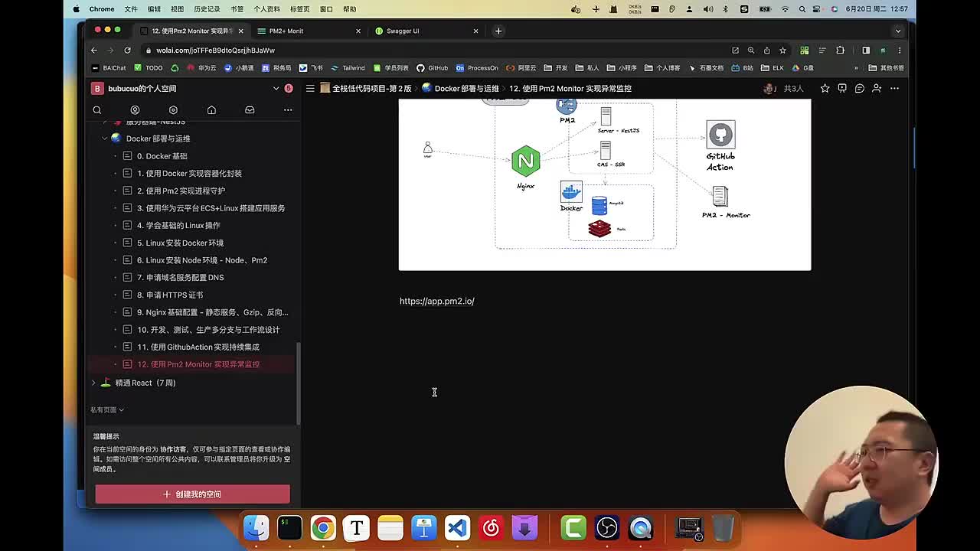Screen dimensions: 980x551
Task: Click the 创建我的空间 button
Action: 192,494
